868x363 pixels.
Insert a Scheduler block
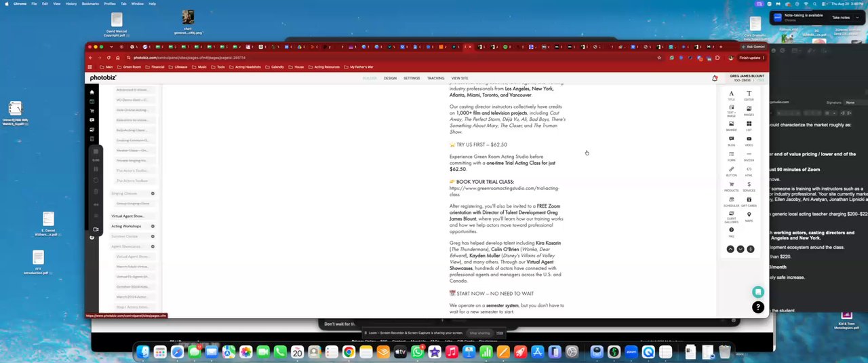(x=731, y=202)
